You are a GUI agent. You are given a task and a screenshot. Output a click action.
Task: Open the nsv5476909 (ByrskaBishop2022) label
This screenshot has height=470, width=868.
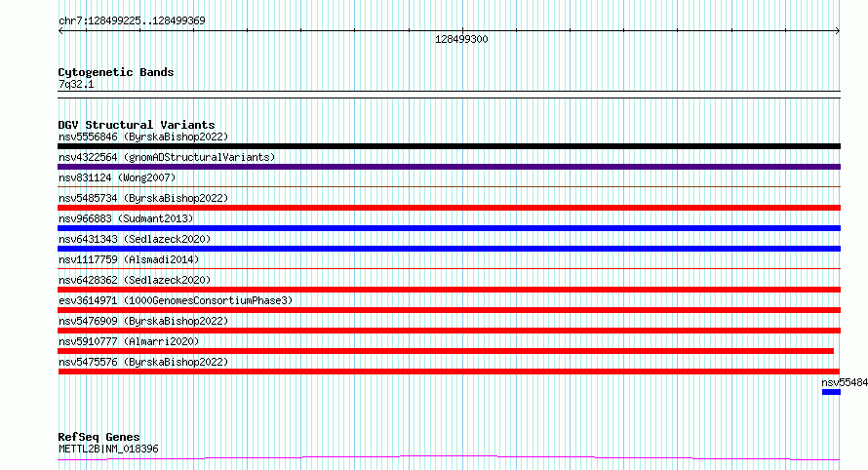click(x=143, y=321)
